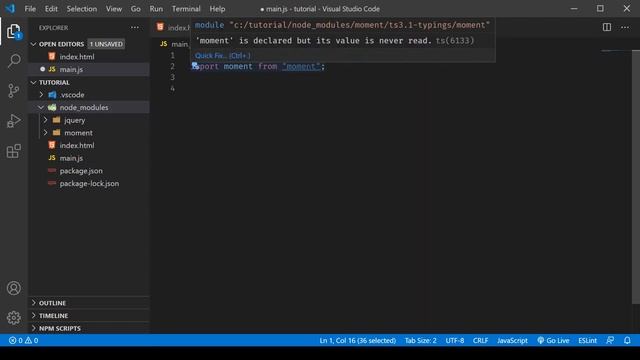Collapse the TUTORIAL folder section

(x=33, y=82)
